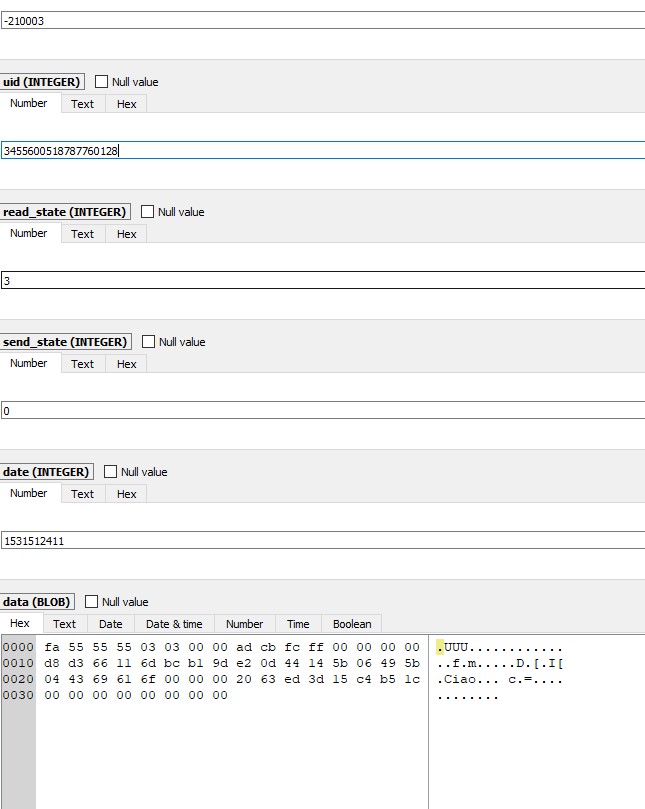Switch read_state field to Text tab
This screenshot has height=809, width=645.
coord(83,234)
